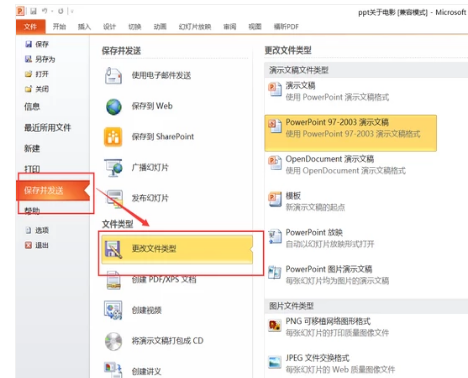Click 关闭 in the sidebar
Image resolution: width=468 pixels, height=378 pixels.
(x=37, y=89)
